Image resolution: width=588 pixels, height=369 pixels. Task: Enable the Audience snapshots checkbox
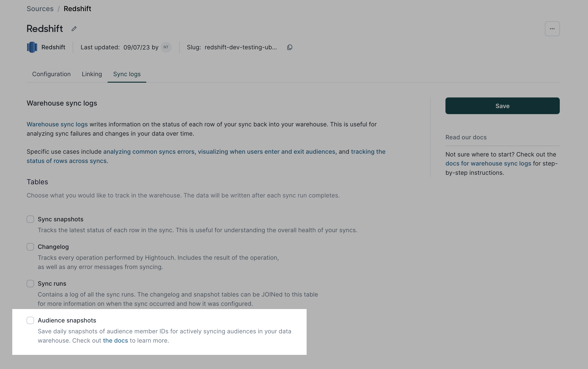30,320
